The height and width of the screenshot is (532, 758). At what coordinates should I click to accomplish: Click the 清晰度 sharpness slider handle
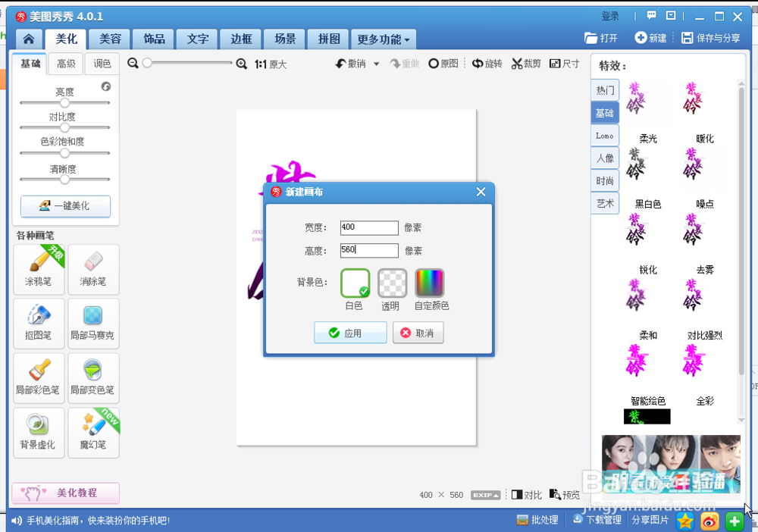(x=64, y=180)
